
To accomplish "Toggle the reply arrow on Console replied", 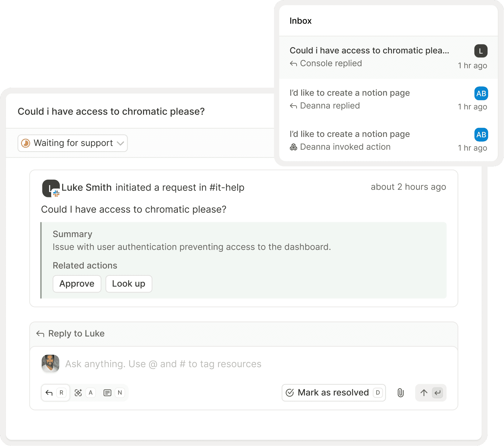I will click(294, 64).
